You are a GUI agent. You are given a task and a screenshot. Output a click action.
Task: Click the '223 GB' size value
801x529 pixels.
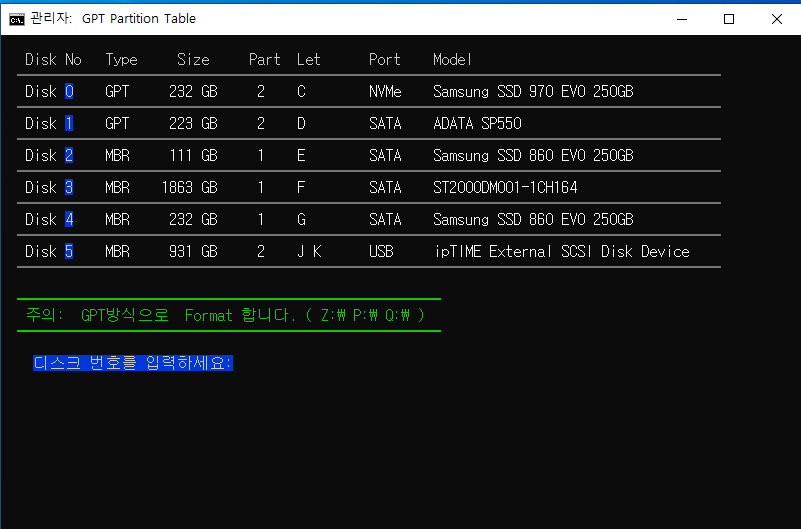(194, 124)
